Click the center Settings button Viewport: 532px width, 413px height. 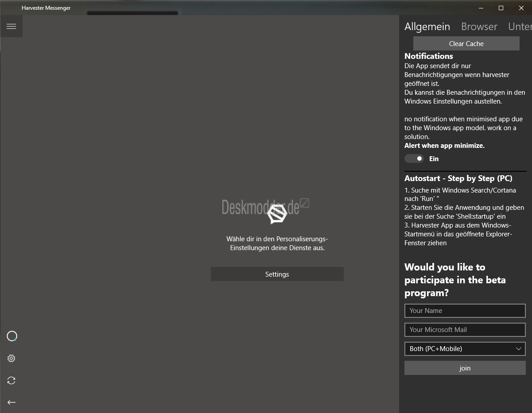(277, 274)
